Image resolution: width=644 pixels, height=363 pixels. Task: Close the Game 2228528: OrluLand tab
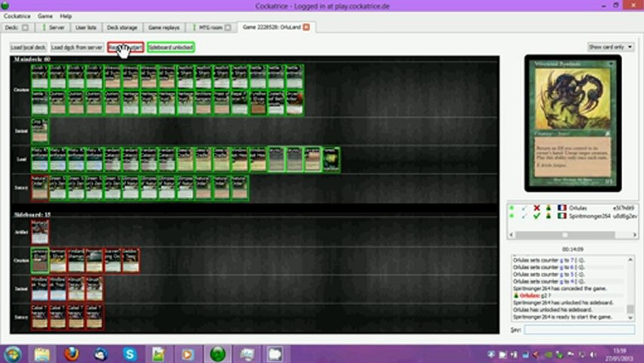pos(306,27)
